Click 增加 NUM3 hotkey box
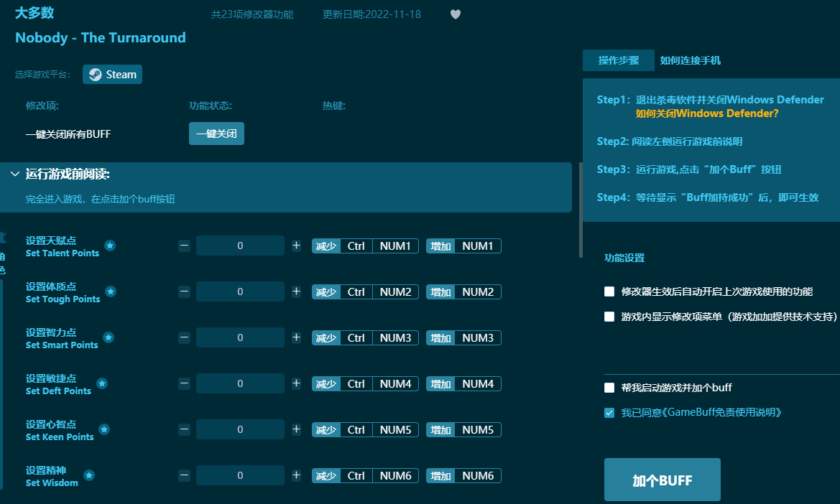The image size is (840, 504). (x=464, y=338)
